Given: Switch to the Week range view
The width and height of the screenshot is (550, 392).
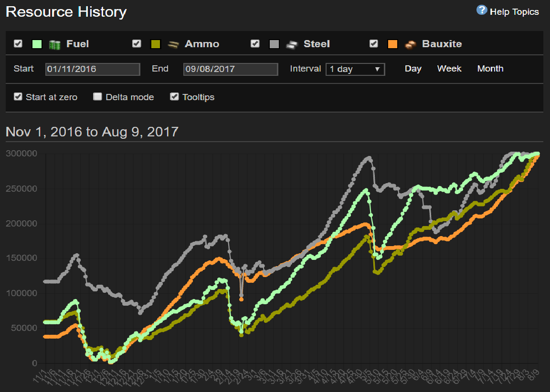Looking at the screenshot, I should pos(449,69).
